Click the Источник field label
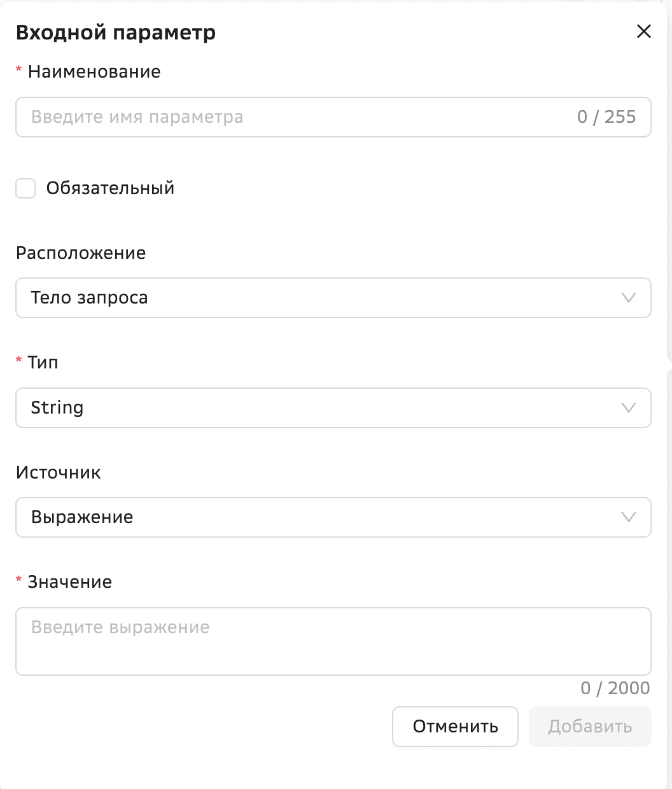Viewport: 672px width, 789px height. (59, 473)
